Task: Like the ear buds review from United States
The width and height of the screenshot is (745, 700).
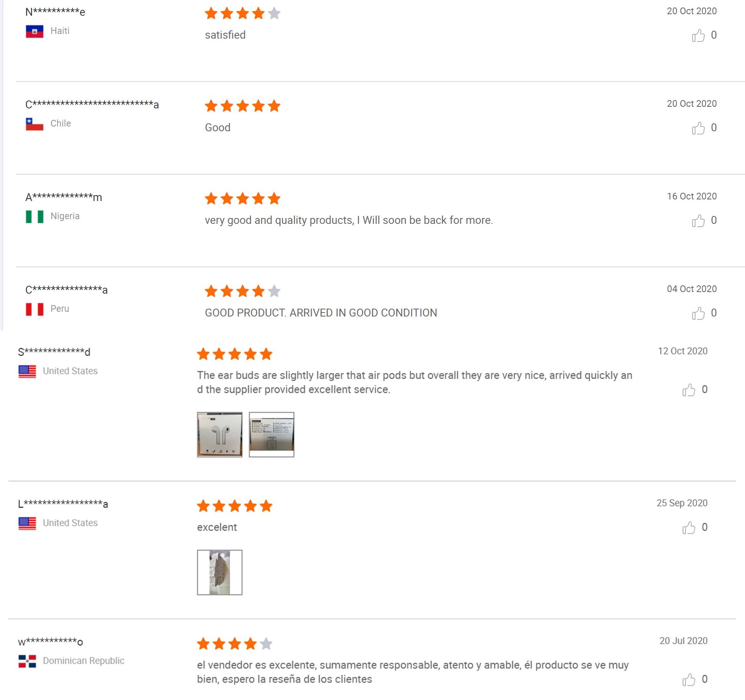Action: (689, 390)
